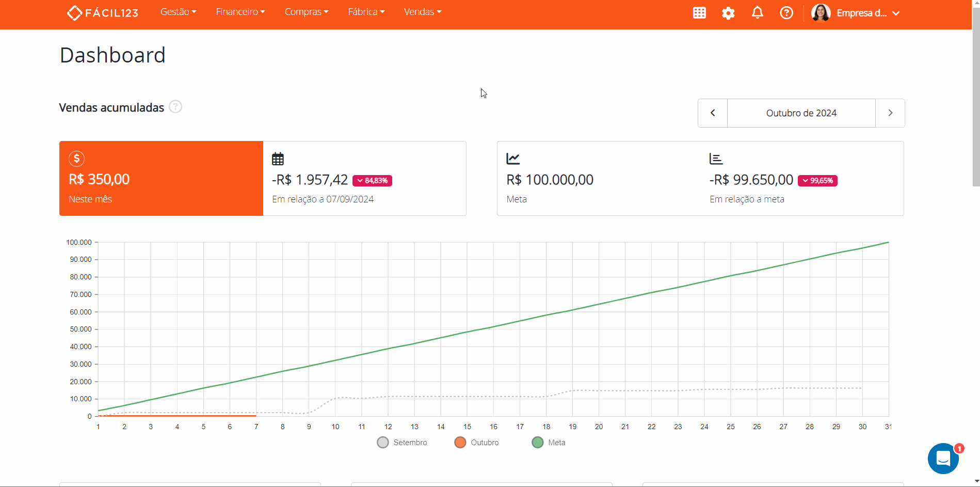The width and height of the screenshot is (980, 487).
Task: Open the Fábrica menu
Action: point(366,12)
